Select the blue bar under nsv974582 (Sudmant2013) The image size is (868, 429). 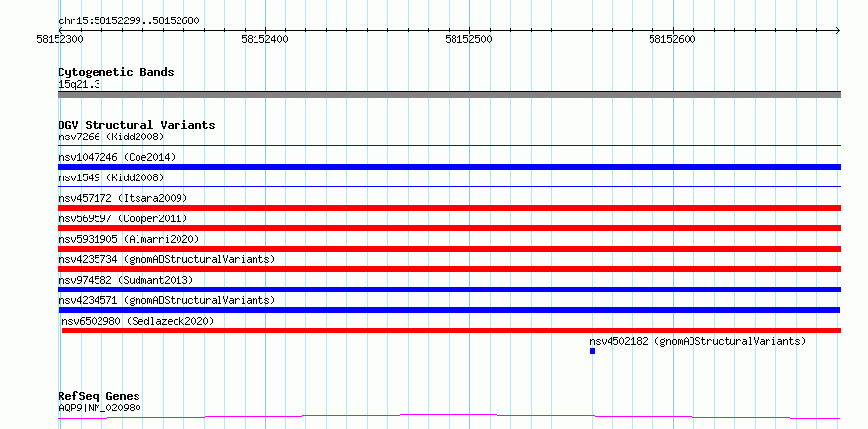(x=449, y=290)
